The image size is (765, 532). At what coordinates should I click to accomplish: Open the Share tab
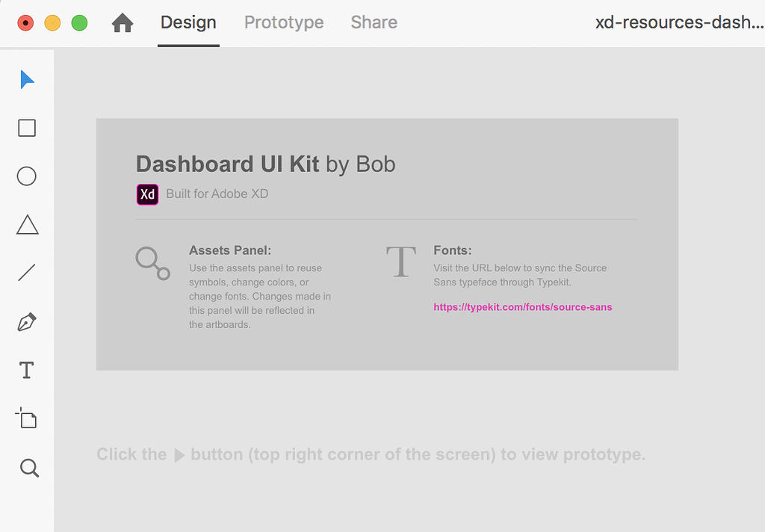pos(374,22)
